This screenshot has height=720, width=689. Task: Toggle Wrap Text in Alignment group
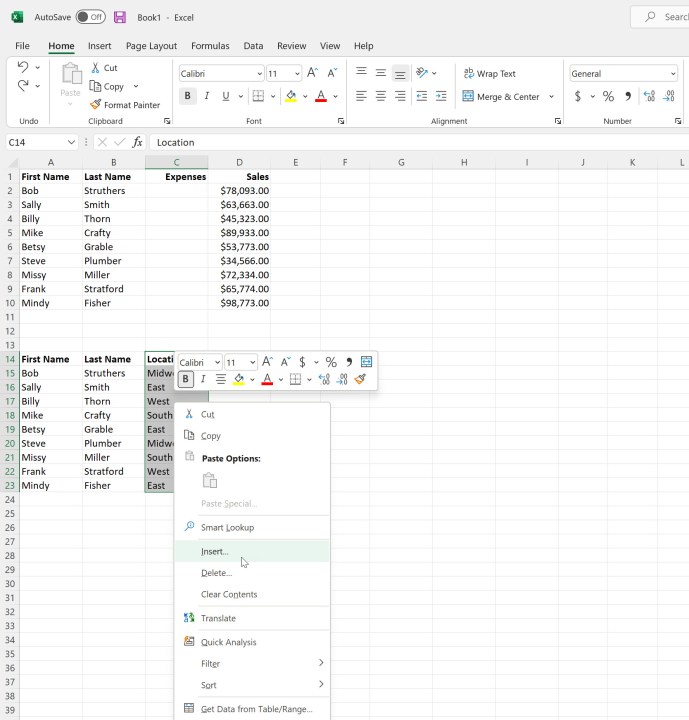(489, 73)
